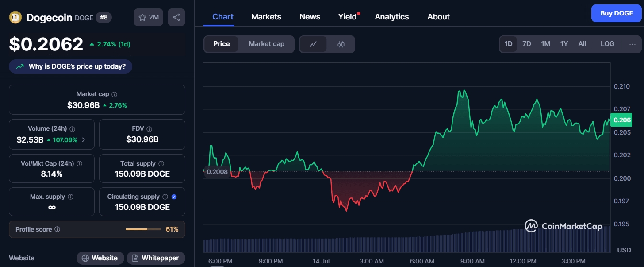Click the Market cap info icon

tap(114, 94)
